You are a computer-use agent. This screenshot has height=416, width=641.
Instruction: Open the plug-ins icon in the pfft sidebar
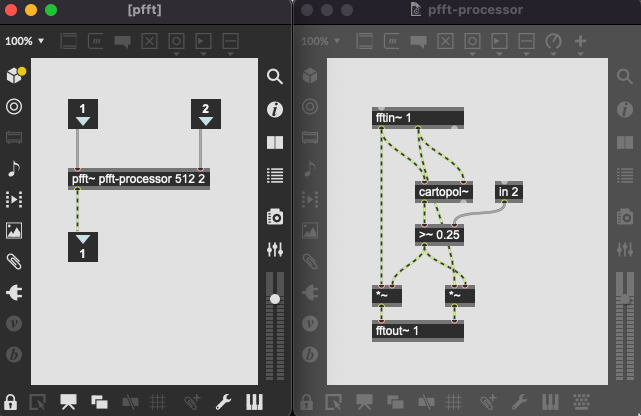14,293
